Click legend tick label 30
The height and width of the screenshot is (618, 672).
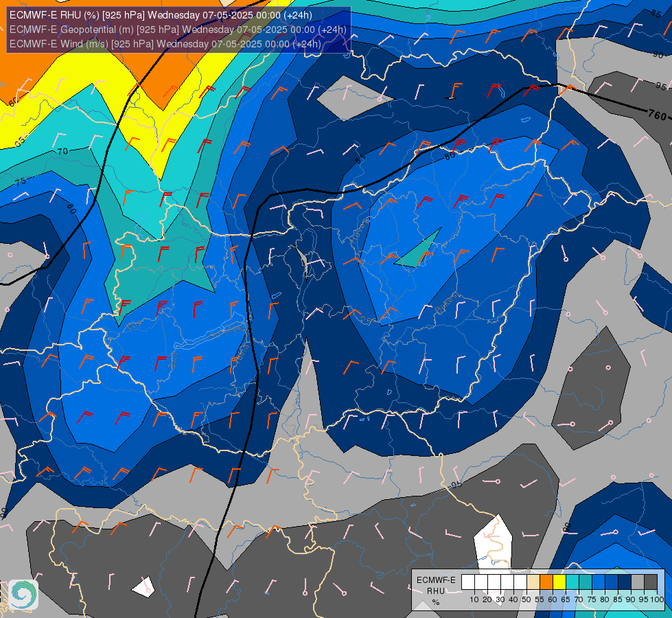pos(500,599)
